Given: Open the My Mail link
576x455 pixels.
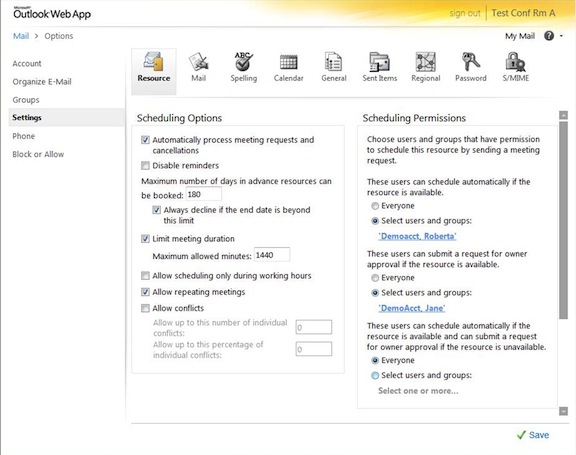Looking at the screenshot, I should point(520,36).
